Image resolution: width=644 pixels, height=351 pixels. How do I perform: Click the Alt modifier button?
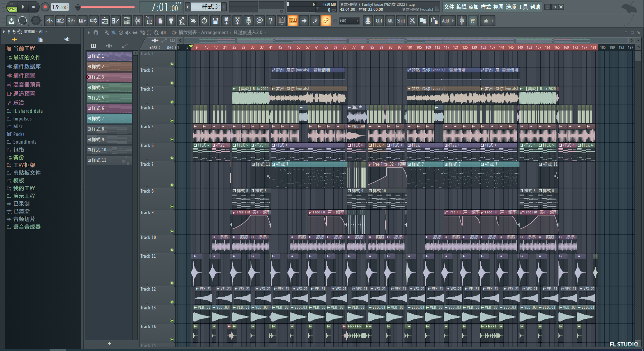click(x=390, y=21)
